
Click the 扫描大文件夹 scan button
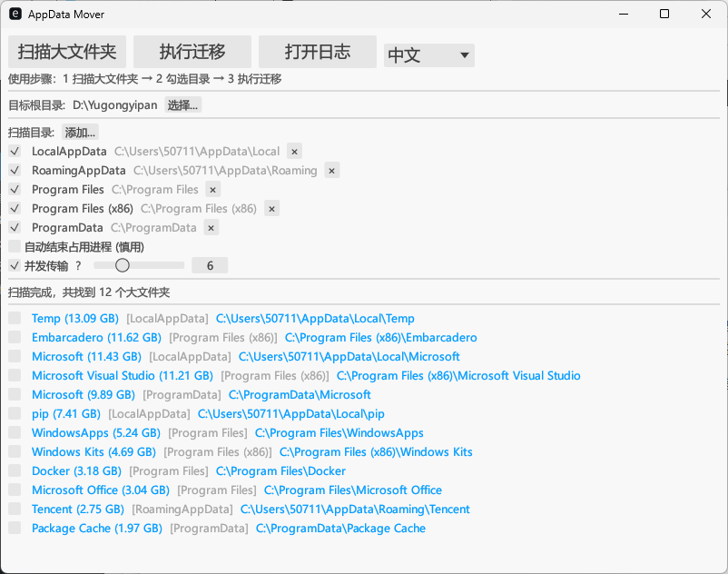pos(67,52)
